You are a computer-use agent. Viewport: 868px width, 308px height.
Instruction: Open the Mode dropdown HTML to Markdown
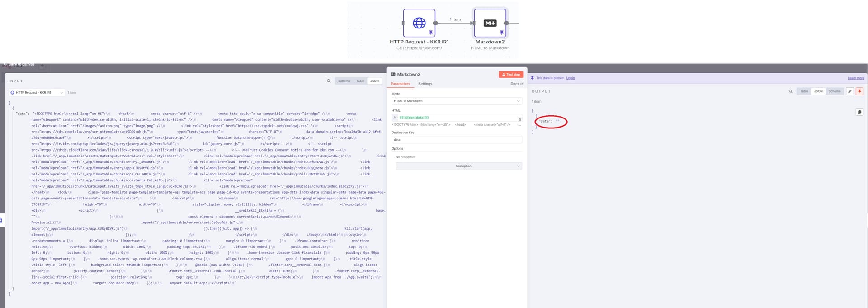pyautogui.click(x=457, y=101)
